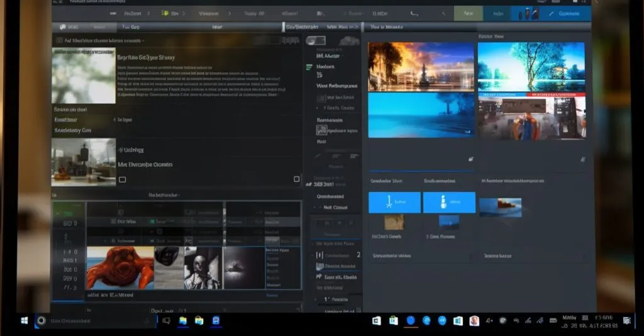Click the edit icon below the blue landscape thumbnail
The height and width of the screenshot is (336, 644).
(x=470, y=159)
